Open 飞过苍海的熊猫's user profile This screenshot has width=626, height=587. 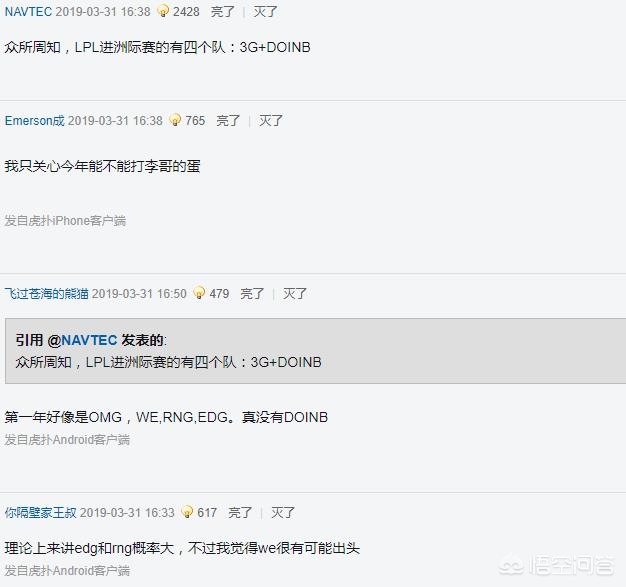point(47,294)
